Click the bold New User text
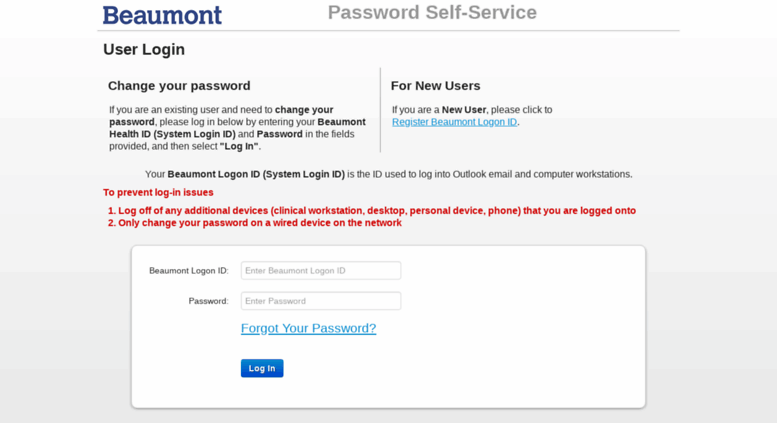 (x=464, y=109)
